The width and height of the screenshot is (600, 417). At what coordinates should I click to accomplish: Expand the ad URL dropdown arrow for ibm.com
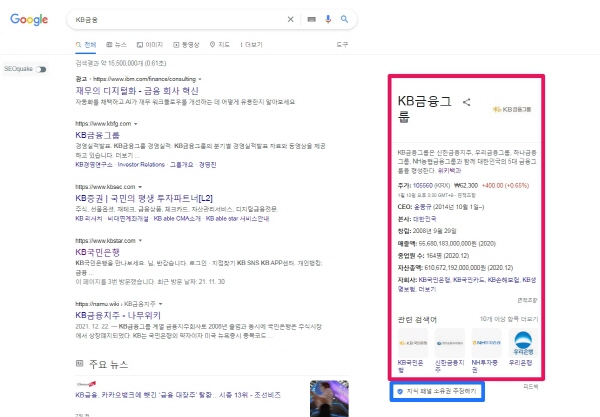pyautogui.click(x=200, y=79)
